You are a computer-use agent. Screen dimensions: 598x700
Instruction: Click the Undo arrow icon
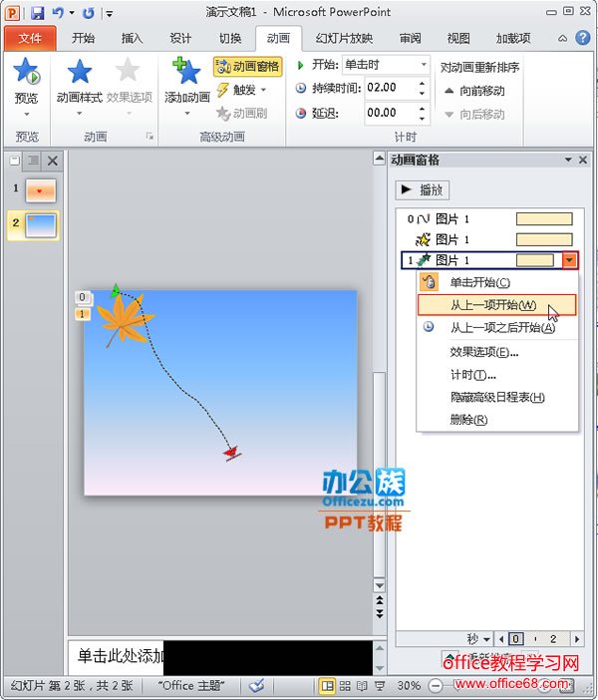coord(58,13)
